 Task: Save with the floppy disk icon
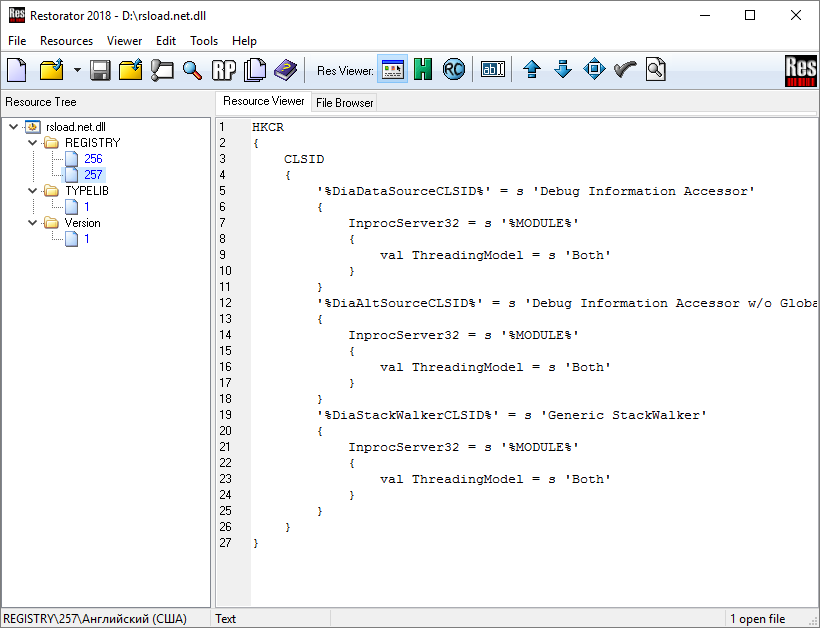pos(100,70)
